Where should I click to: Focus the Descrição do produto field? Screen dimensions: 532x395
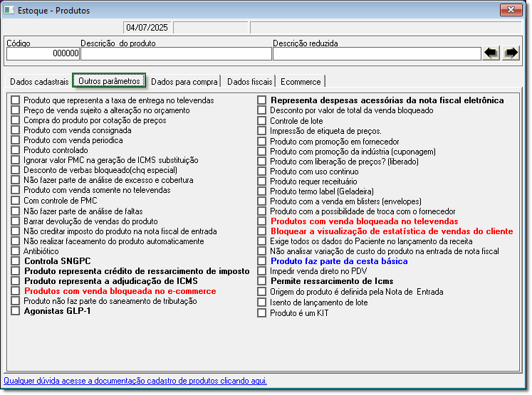click(176, 53)
